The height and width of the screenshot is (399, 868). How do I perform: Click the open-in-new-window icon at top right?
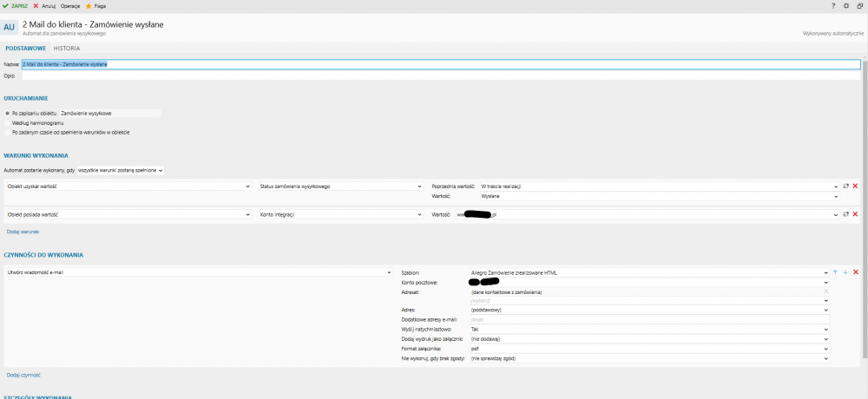(x=859, y=5)
